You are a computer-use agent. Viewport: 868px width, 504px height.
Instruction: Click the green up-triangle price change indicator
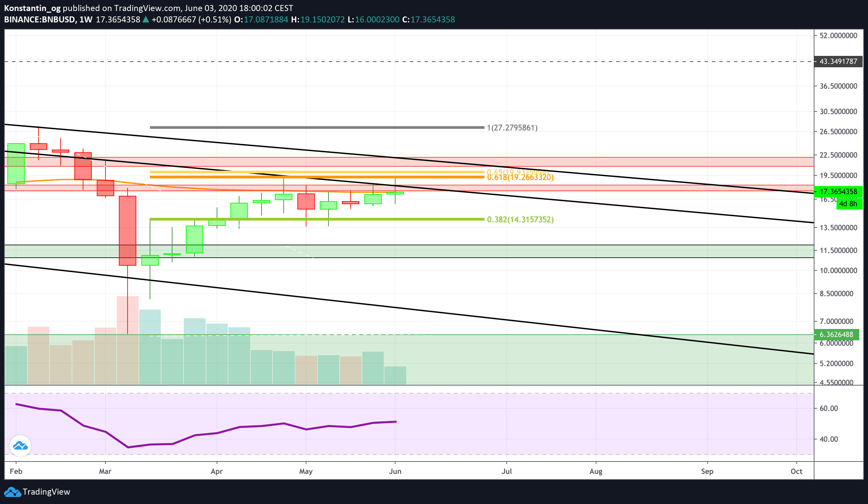point(146,20)
